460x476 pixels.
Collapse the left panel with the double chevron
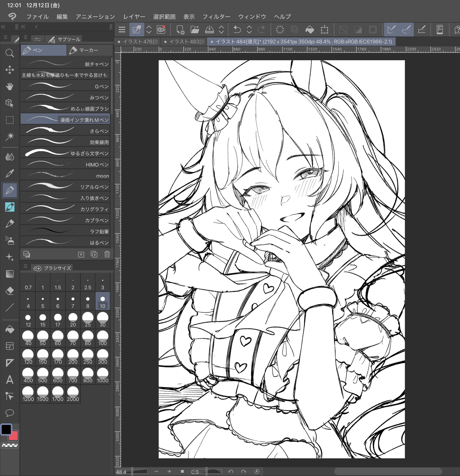3,27
